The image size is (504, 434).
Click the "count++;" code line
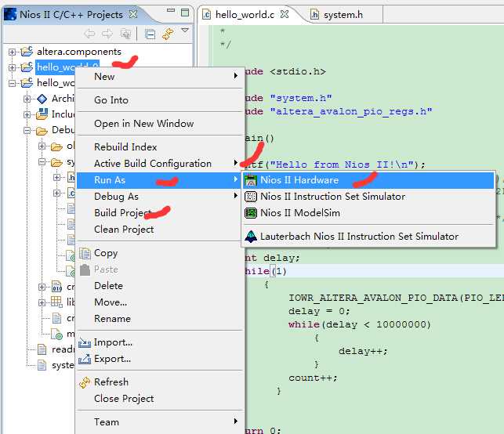point(313,378)
